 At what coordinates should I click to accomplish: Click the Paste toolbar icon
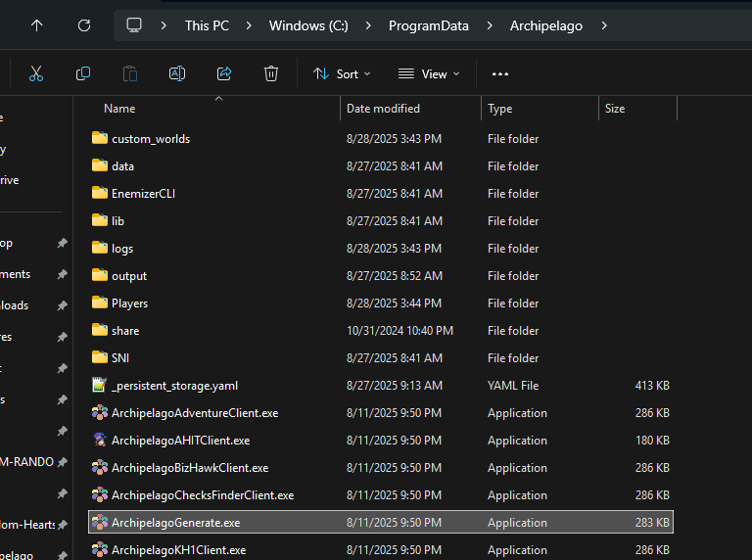coord(130,73)
